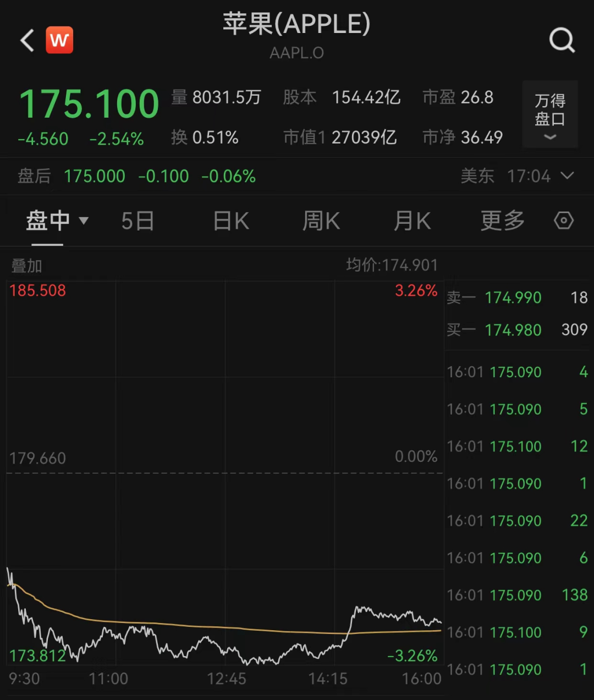
Task: Tap the volume 量 8031.5万
Action: pos(216,97)
